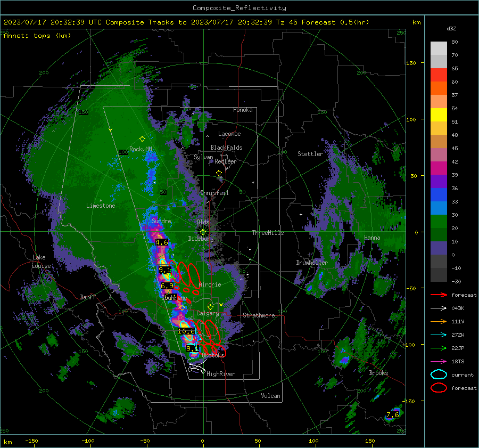Click the red forecast arrow legend icon
Viewport: 479px width, 448px height.
(439, 295)
